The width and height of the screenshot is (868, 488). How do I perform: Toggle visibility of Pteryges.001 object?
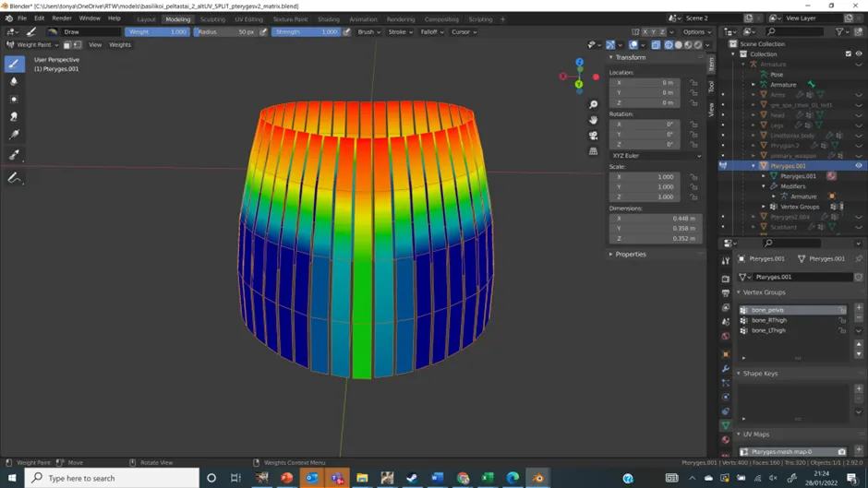click(x=859, y=165)
